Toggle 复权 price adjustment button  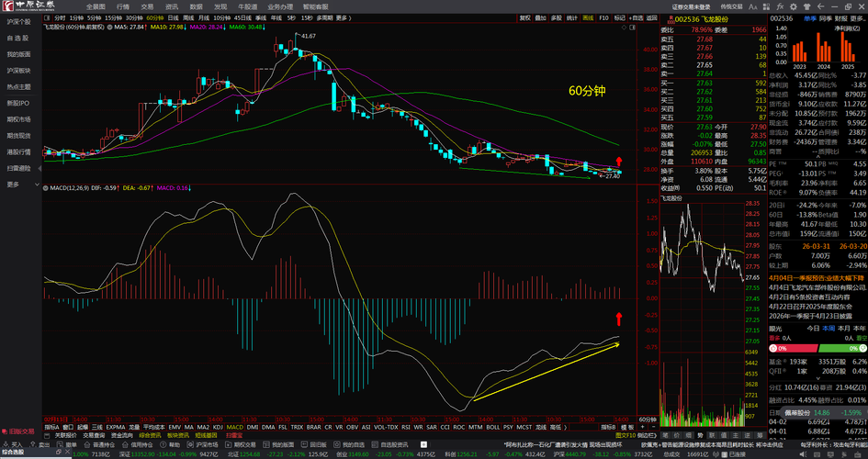coord(524,18)
